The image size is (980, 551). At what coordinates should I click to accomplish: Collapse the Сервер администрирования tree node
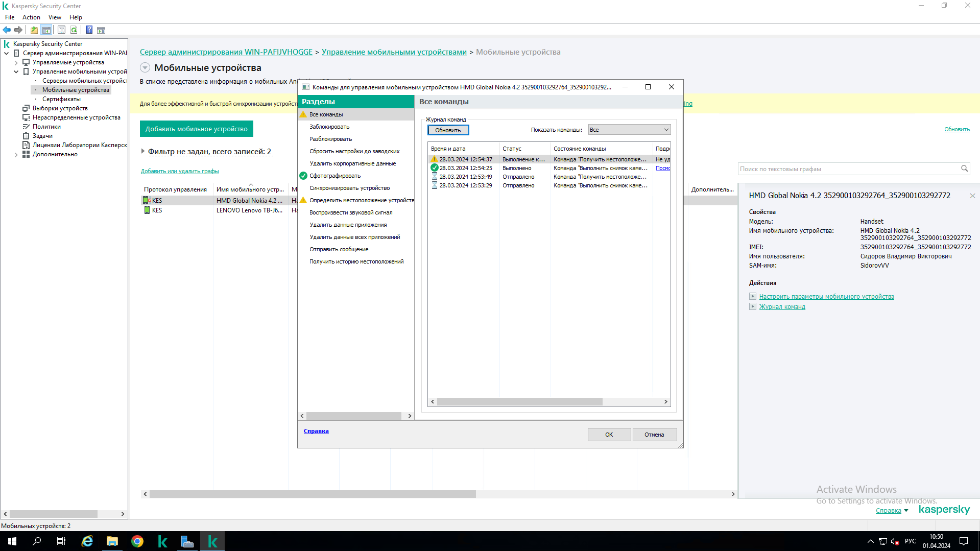click(x=7, y=53)
